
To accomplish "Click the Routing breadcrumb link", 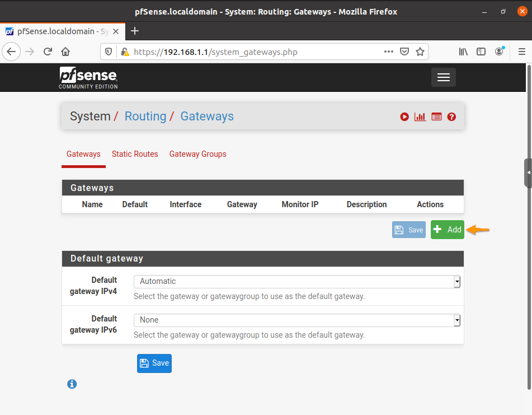I will [145, 116].
